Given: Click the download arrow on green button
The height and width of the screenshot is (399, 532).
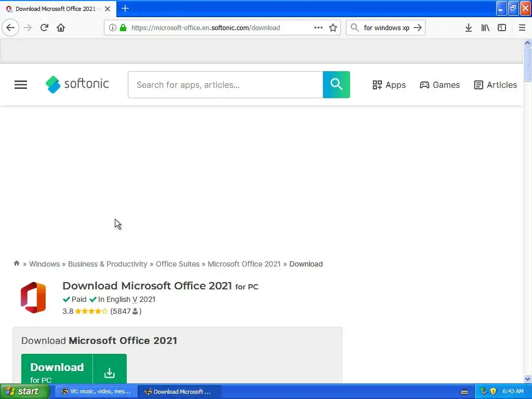Looking at the screenshot, I should click(109, 373).
